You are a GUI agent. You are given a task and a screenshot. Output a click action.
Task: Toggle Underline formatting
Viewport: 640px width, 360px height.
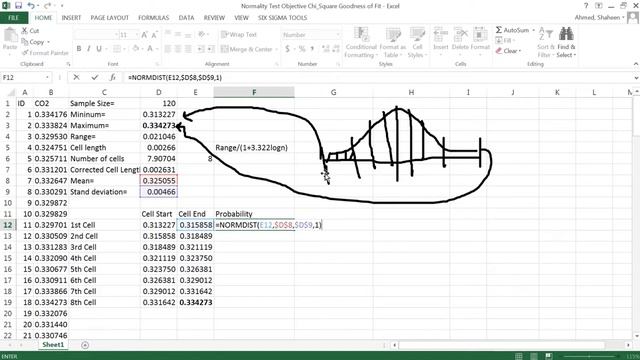(x=99, y=49)
